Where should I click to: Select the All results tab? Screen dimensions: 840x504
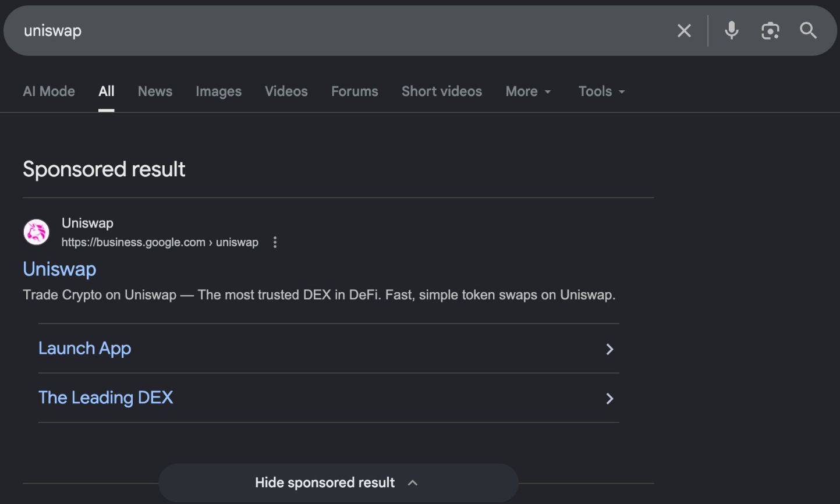coord(107,91)
